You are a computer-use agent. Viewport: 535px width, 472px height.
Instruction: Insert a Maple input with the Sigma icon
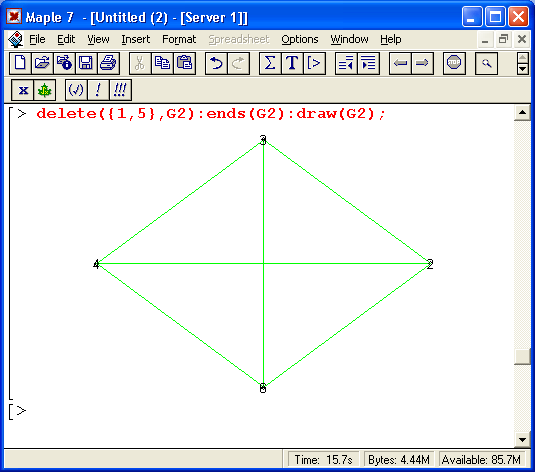[270, 63]
